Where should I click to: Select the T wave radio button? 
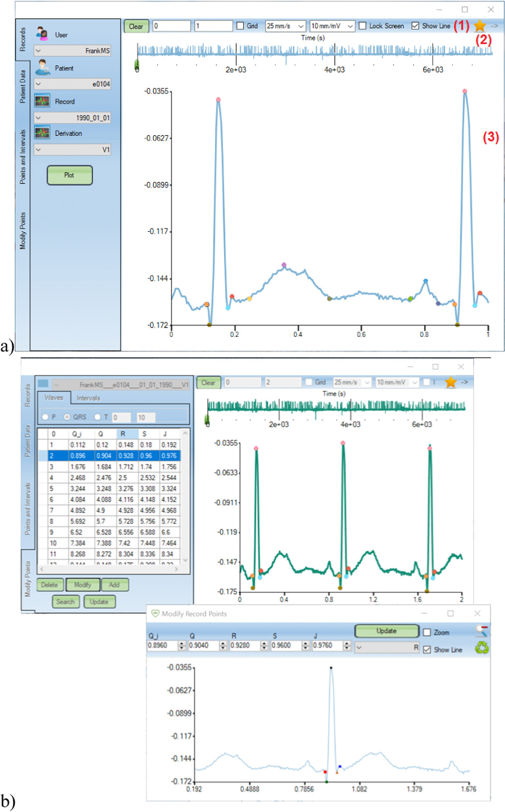click(98, 417)
